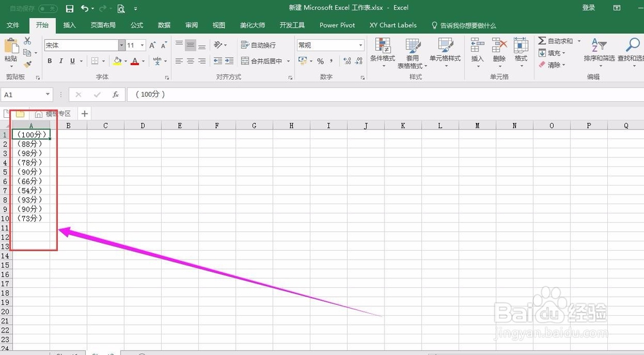
Task: Select the Format Painter brush
Action: point(28,64)
